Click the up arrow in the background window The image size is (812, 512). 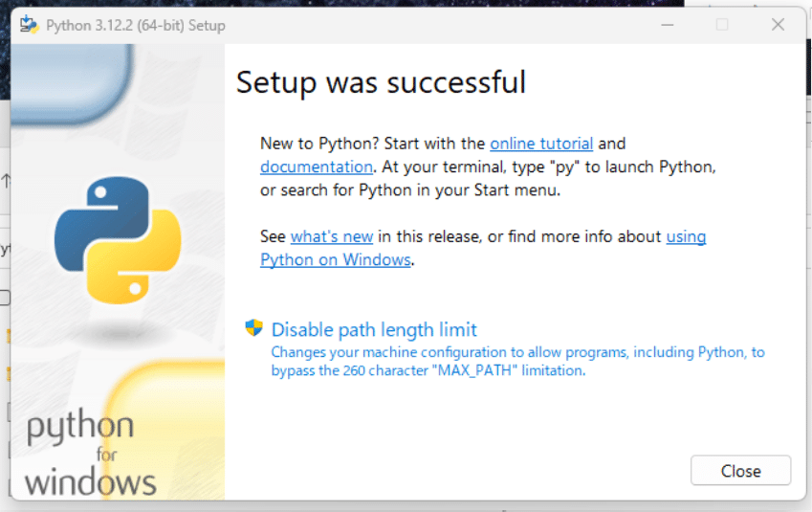(6, 181)
